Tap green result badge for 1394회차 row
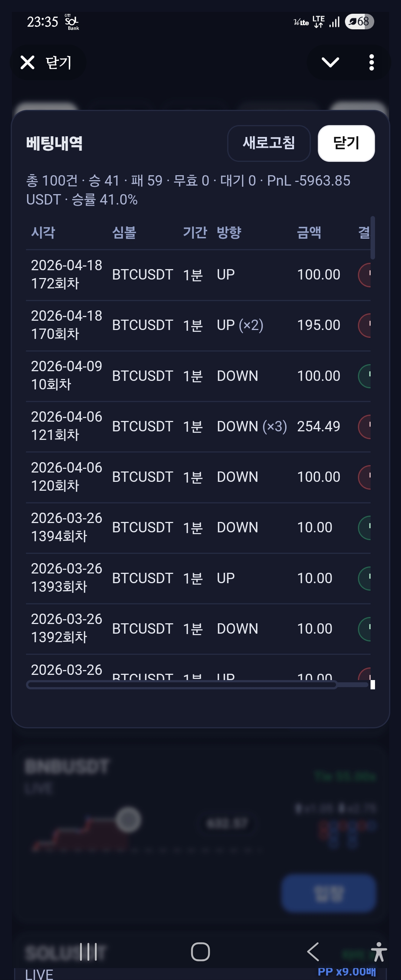The height and width of the screenshot is (980, 401). [x=365, y=527]
